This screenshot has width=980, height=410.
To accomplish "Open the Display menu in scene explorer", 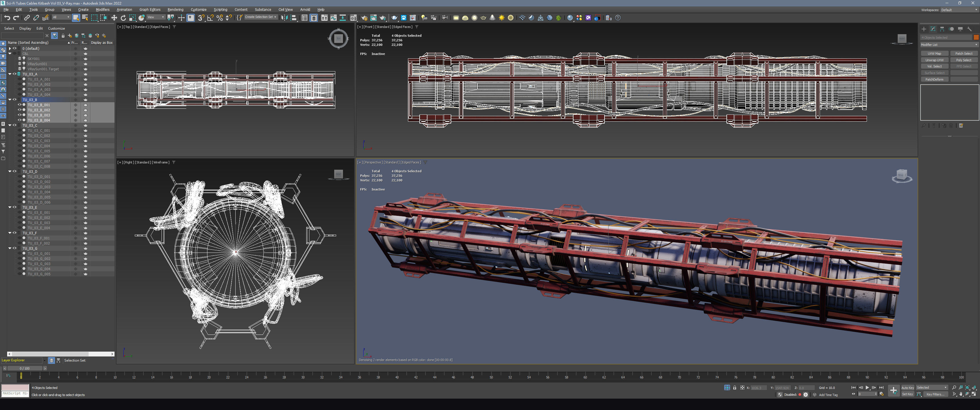I will (x=25, y=28).
